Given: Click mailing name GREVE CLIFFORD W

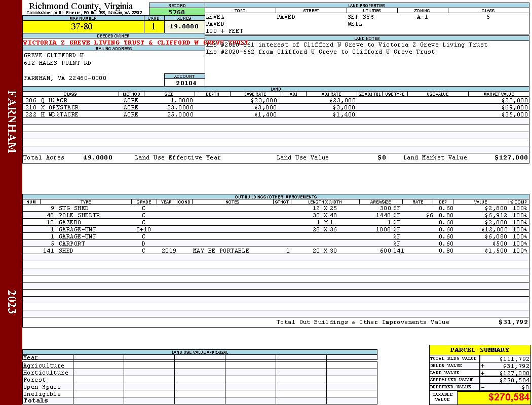Looking at the screenshot, I should [x=54, y=55].
